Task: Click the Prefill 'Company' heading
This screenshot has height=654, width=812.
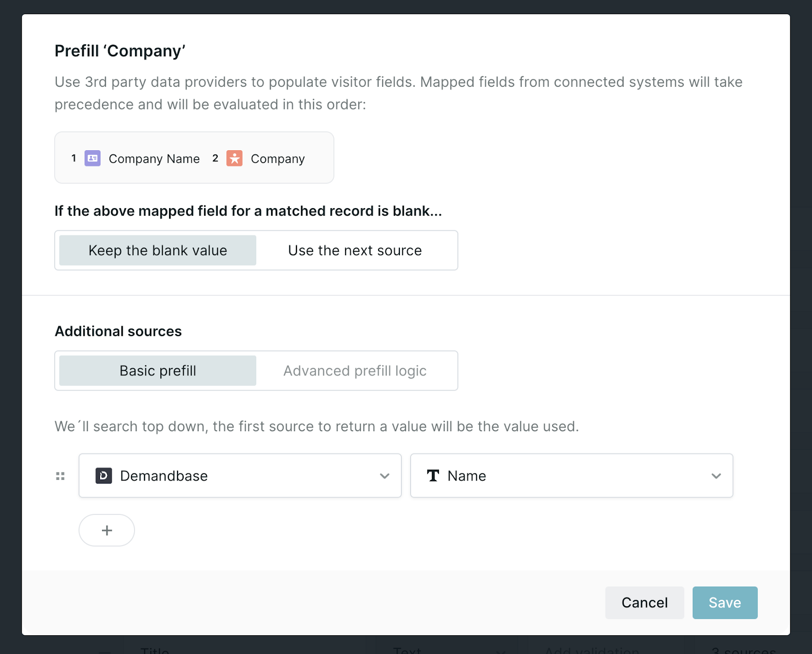Action: 120,51
